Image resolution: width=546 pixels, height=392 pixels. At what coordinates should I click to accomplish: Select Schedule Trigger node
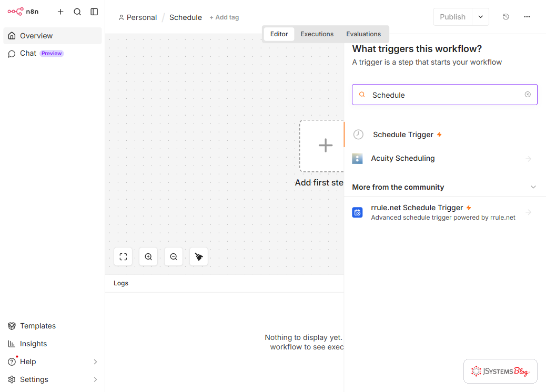tap(444, 135)
